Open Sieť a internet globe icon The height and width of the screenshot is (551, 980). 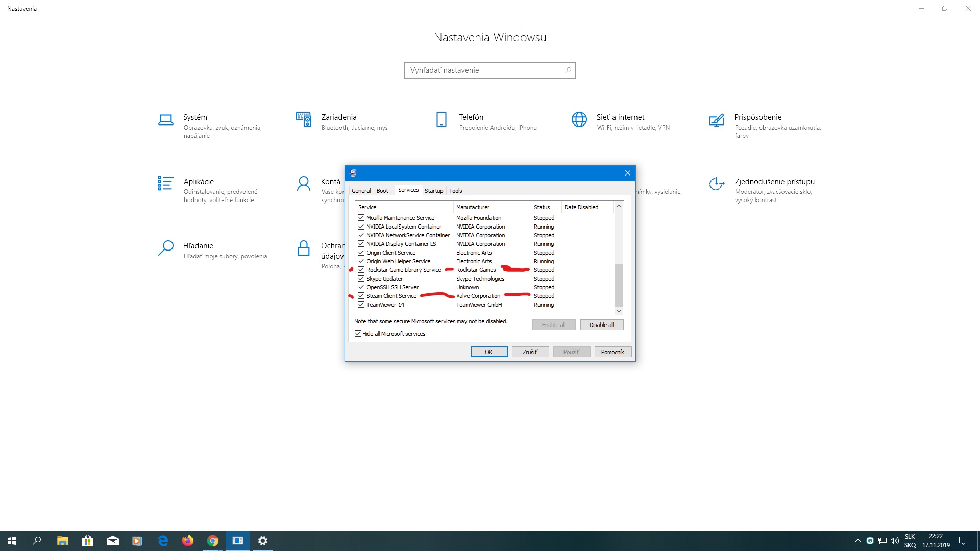point(579,119)
